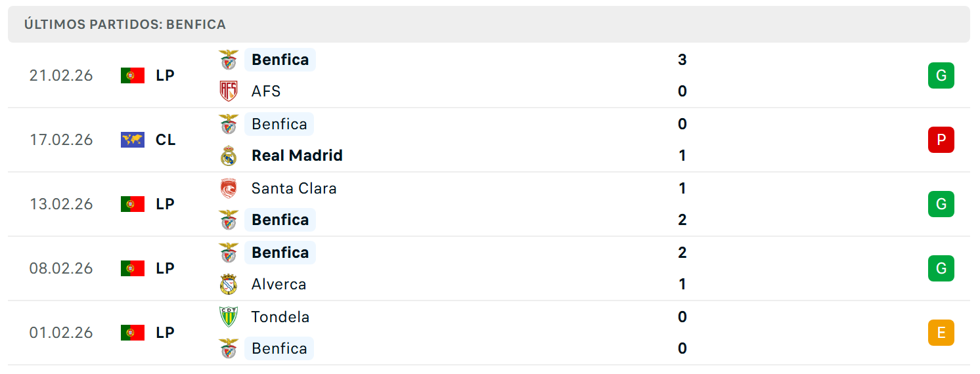980x374 pixels.
Task: Click green G badge for AFS match
Action: [x=941, y=75]
